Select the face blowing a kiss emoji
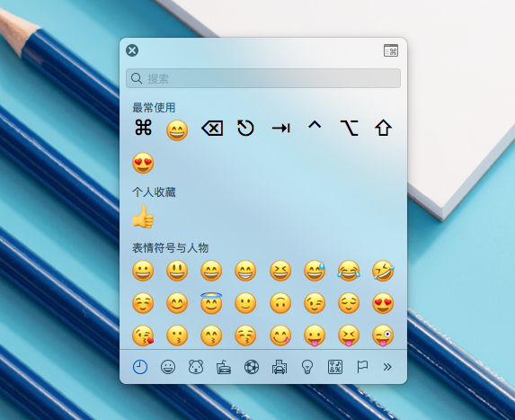The image size is (515, 420). (143, 335)
